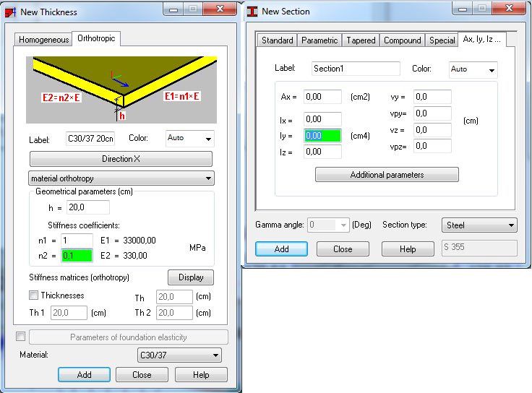Minimize the New Section window
The height and width of the screenshot is (393, 532).
coord(463,9)
